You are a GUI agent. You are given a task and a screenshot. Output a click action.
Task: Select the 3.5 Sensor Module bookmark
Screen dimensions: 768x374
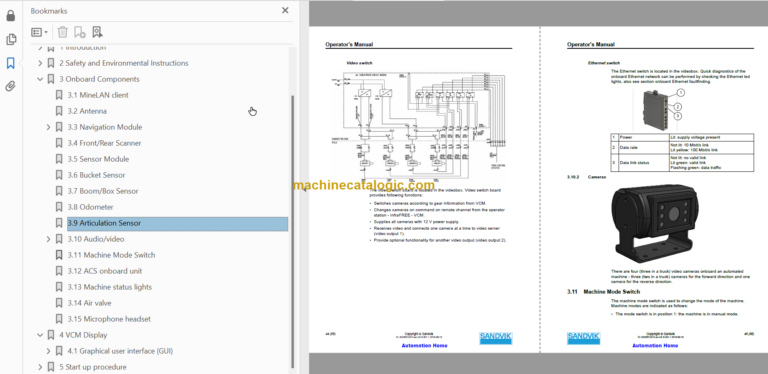[98, 159]
